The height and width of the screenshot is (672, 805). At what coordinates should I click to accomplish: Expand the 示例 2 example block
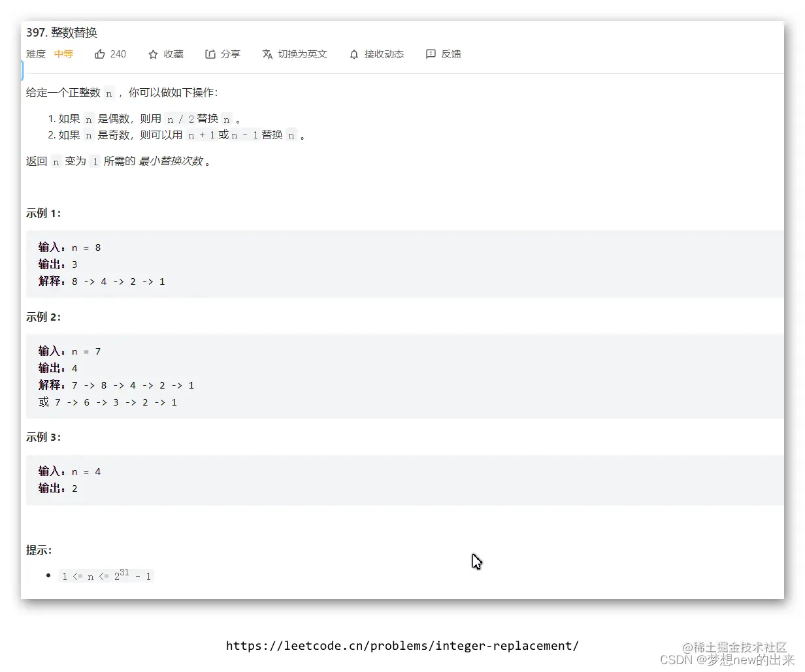43,317
